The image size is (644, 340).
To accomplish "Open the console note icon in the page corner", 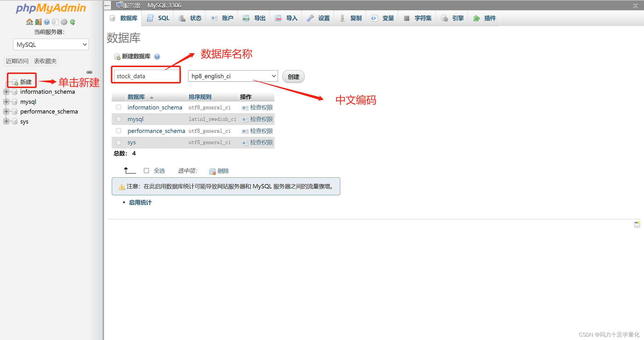I will click(x=637, y=224).
